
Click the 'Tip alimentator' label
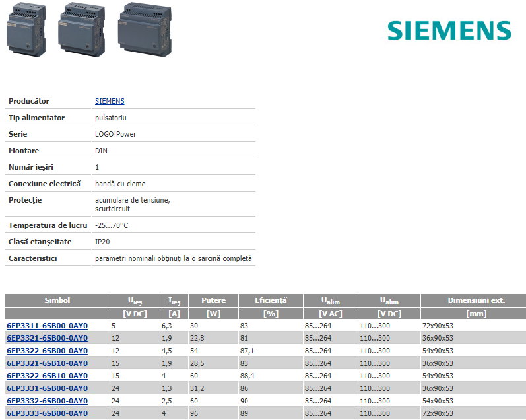(x=36, y=118)
